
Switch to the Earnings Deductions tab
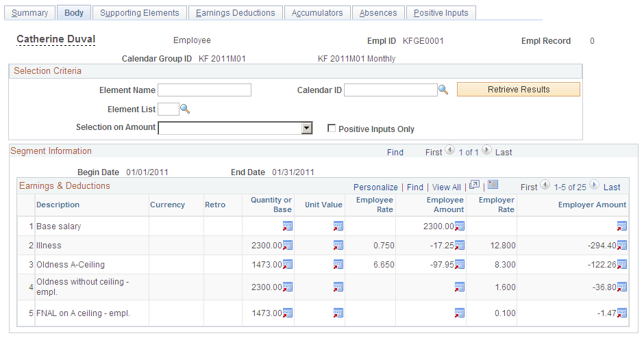[236, 13]
